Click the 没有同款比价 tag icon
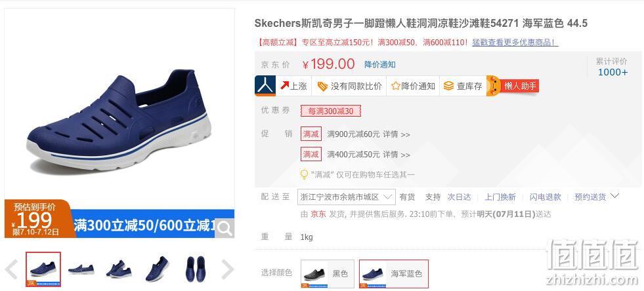This screenshot has width=644, height=291. [x=322, y=86]
